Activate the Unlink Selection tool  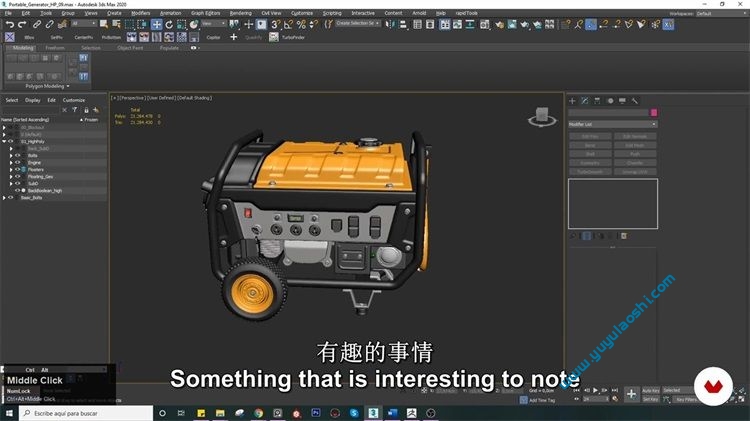49,24
